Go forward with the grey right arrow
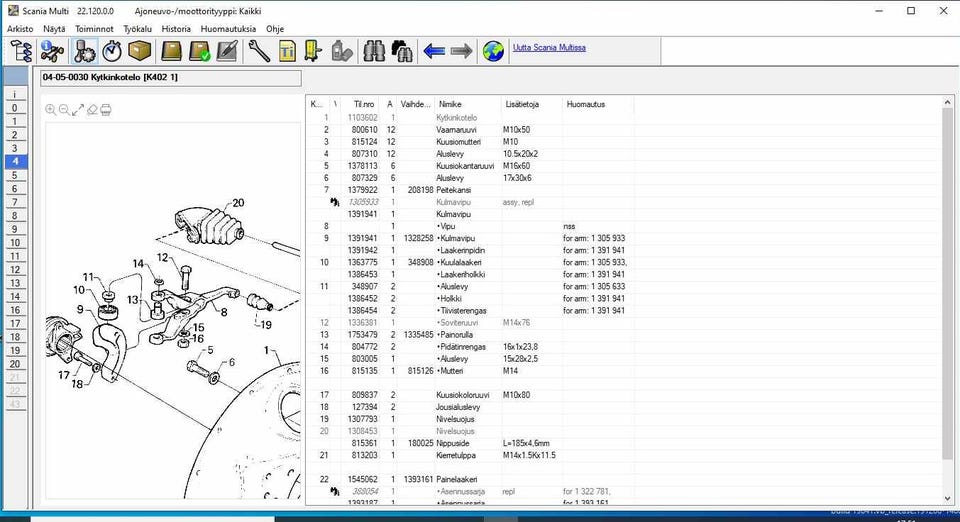Image resolution: width=960 pixels, height=522 pixels. pyautogui.click(x=461, y=51)
